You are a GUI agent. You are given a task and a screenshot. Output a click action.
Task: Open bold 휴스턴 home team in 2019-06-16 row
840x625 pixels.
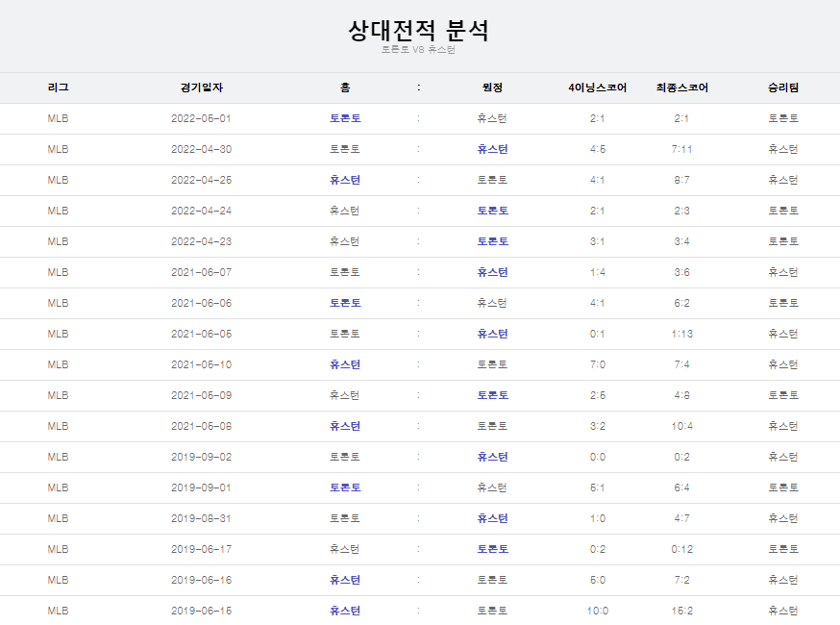(x=345, y=580)
